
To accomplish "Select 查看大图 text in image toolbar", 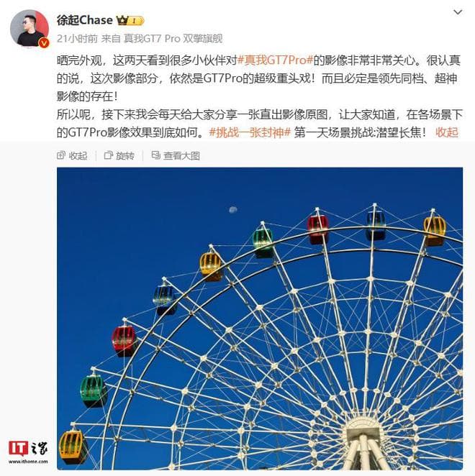I will (x=181, y=156).
